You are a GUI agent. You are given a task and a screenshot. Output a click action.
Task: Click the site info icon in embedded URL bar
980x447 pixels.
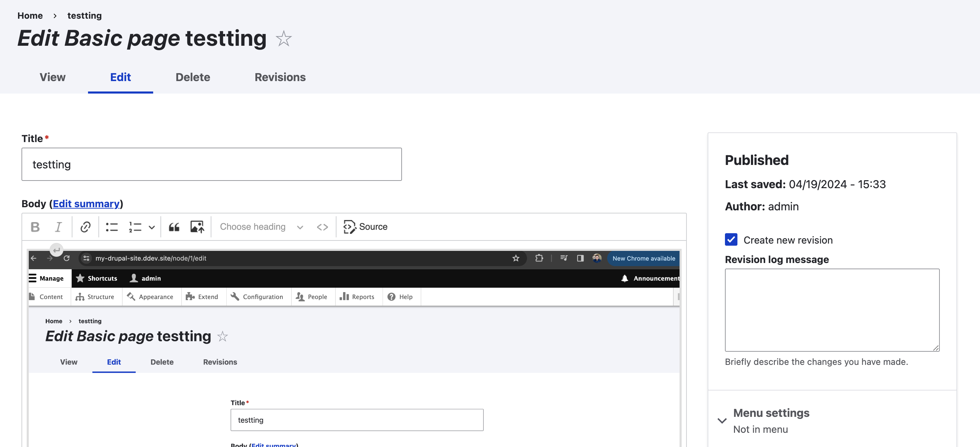(86, 258)
